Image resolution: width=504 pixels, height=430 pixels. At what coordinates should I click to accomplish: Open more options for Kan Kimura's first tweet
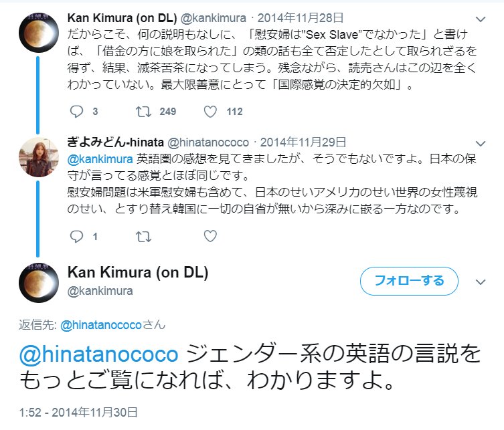pos(480,19)
